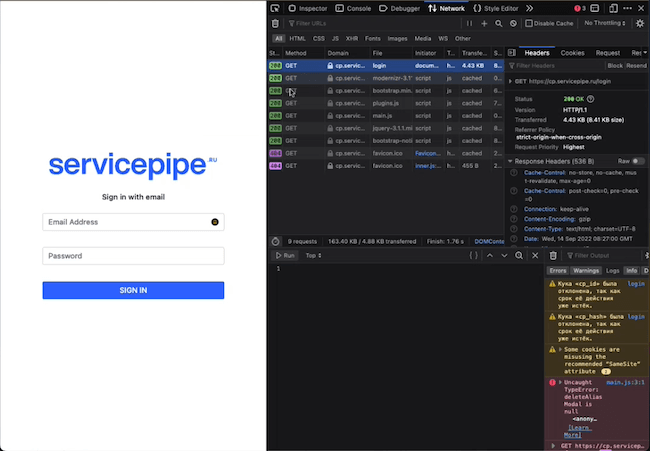Click help icon beside Connection header
Screen dimensions: 650x451
(514, 209)
